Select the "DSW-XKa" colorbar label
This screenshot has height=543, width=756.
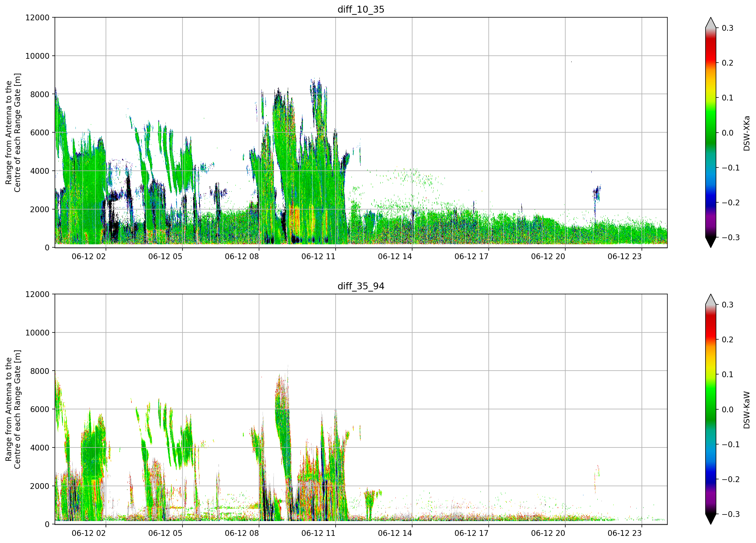click(746, 133)
